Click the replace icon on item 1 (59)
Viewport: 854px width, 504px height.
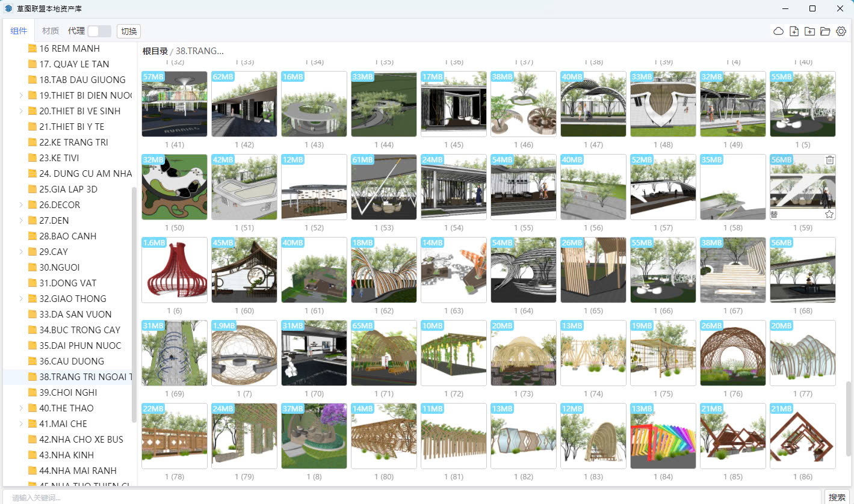(774, 214)
